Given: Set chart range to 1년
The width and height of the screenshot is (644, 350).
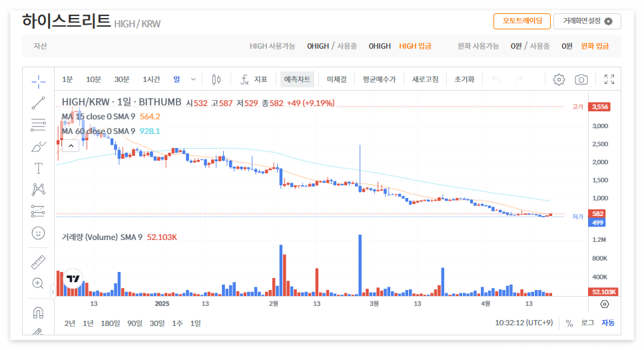Looking at the screenshot, I should [x=88, y=323].
